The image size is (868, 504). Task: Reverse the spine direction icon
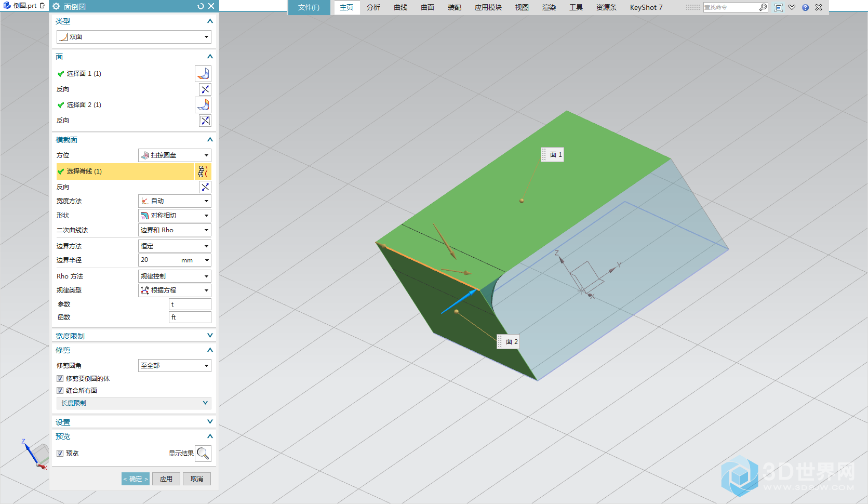click(x=205, y=187)
